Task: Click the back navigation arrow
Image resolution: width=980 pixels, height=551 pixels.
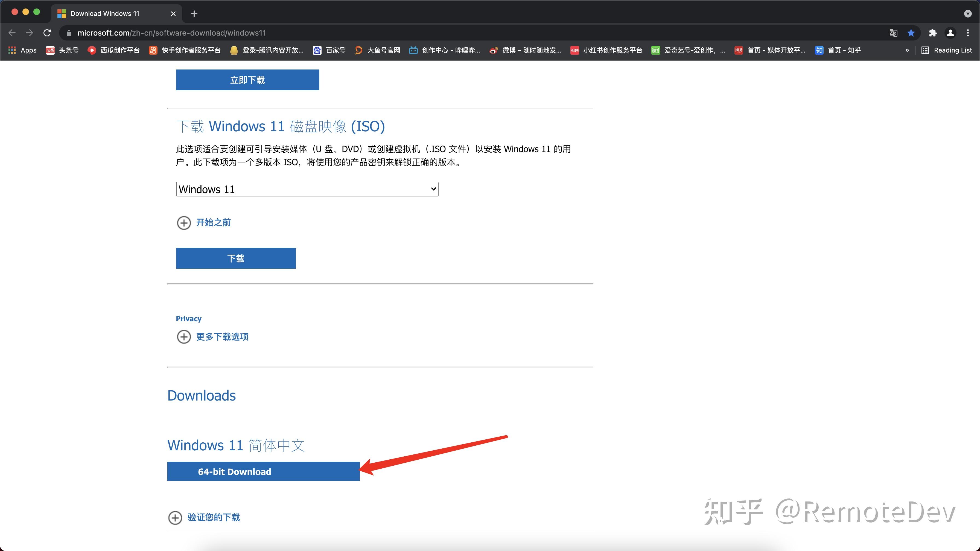Action: [12, 33]
